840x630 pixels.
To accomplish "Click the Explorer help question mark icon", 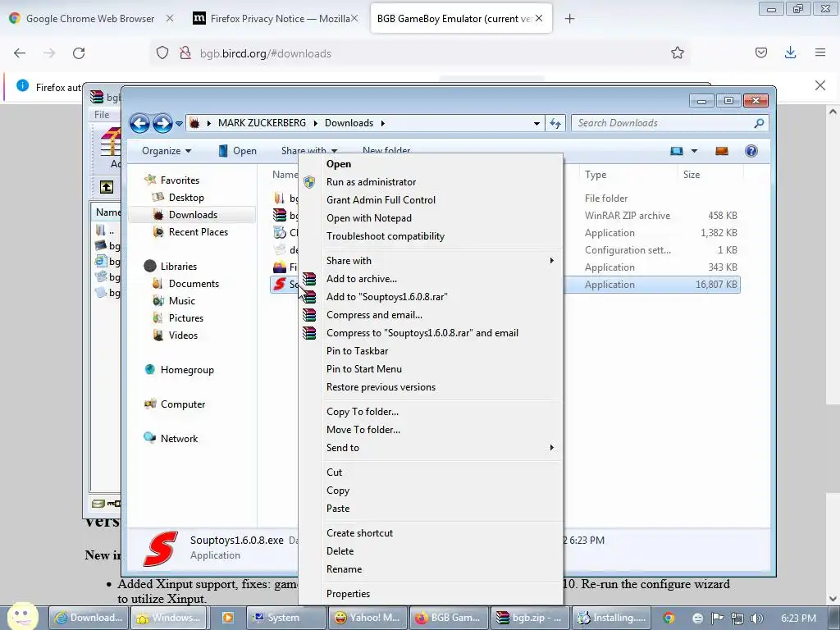I will 751,151.
